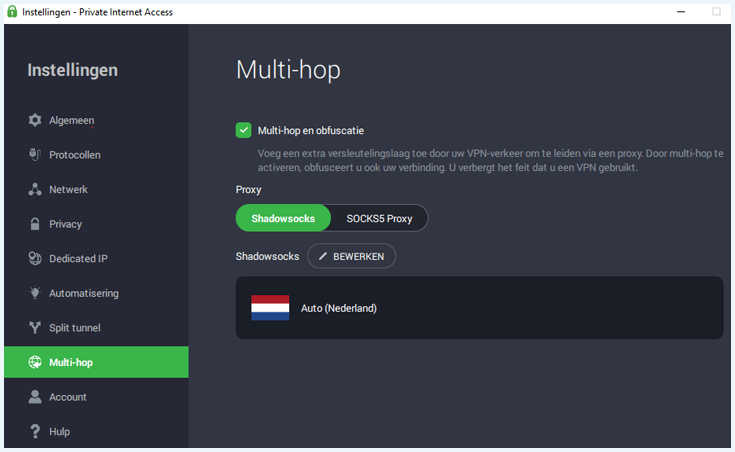Switch proxy to SOCKS5 Proxy
Viewport: 735px width, 452px height.
(x=379, y=218)
